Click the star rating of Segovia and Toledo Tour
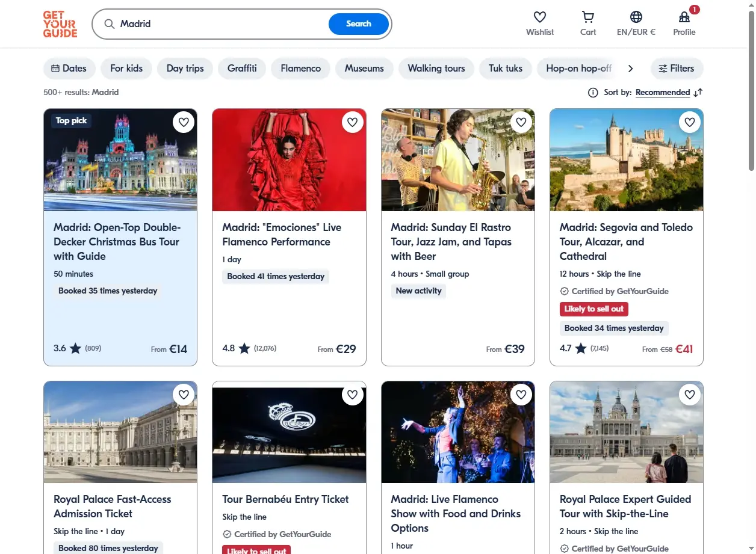The height and width of the screenshot is (554, 756). pos(581,348)
